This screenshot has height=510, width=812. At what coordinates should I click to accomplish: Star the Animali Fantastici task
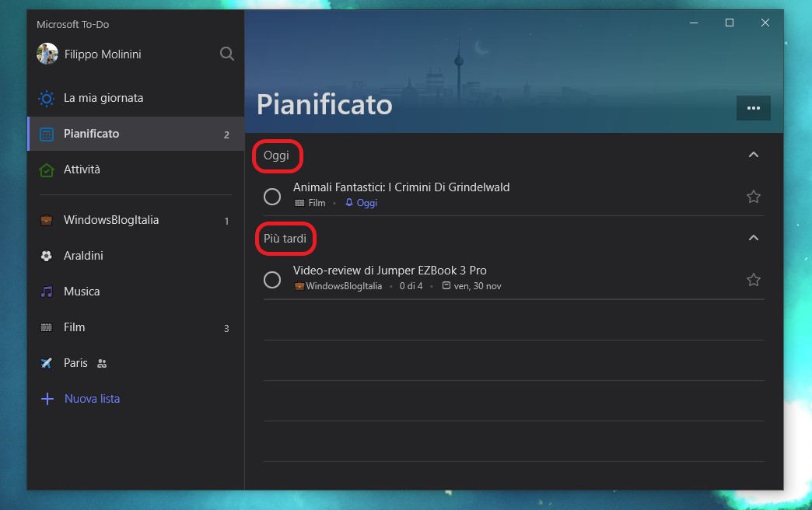[x=754, y=197]
